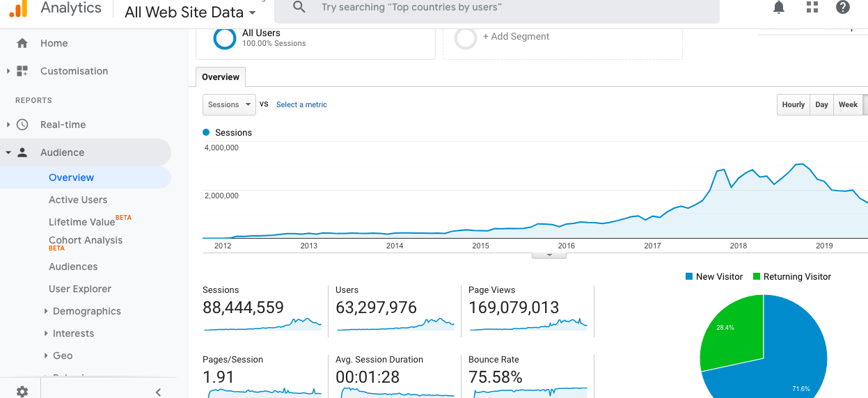The width and height of the screenshot is (868, 398).
Task: Click + Add Segment
Action: (516, 36)
